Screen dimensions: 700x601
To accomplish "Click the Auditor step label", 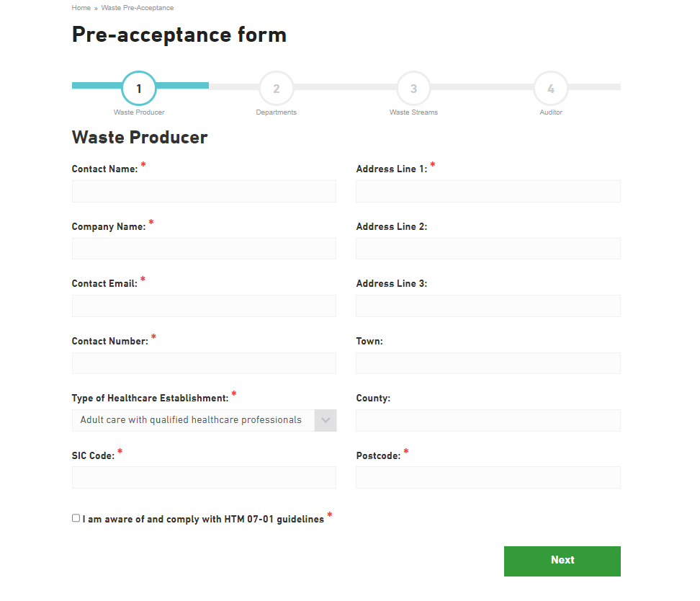I will [550, 112].
